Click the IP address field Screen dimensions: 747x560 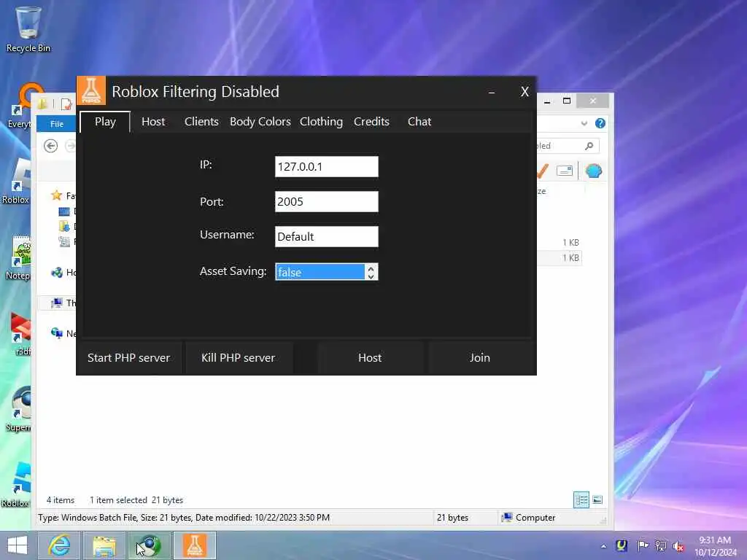(x=326, y=167)
